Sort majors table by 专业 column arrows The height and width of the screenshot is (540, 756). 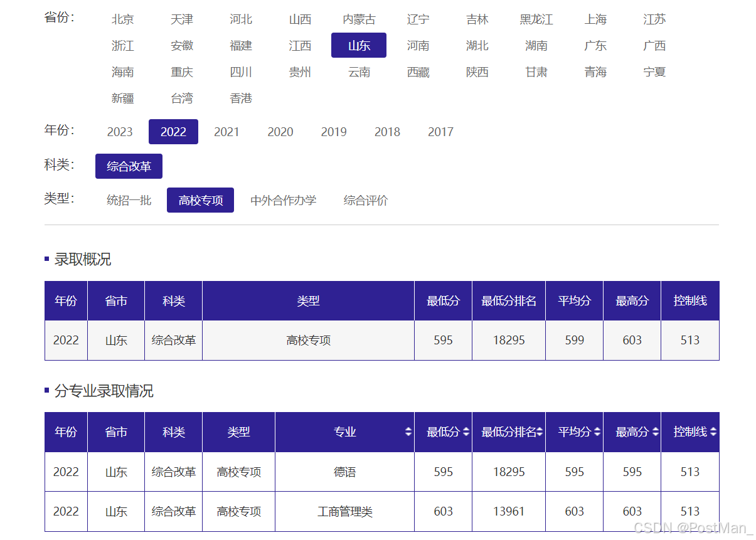coord(408,432)
